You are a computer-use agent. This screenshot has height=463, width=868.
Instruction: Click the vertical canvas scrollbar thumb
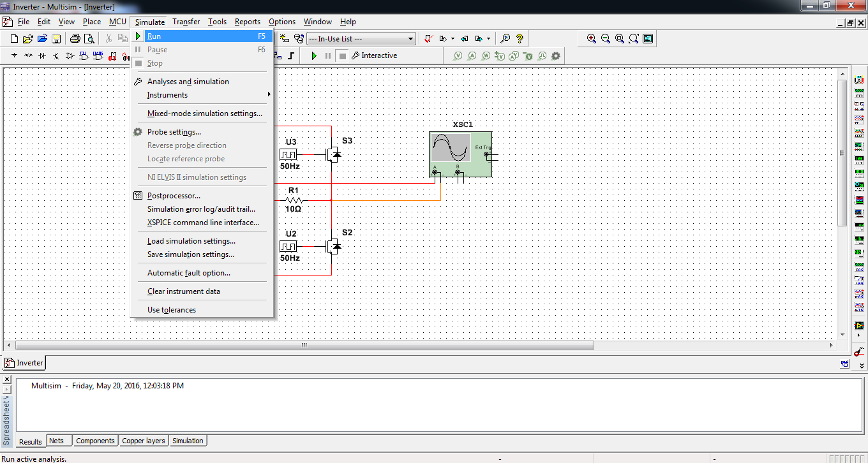click(842, 152)
